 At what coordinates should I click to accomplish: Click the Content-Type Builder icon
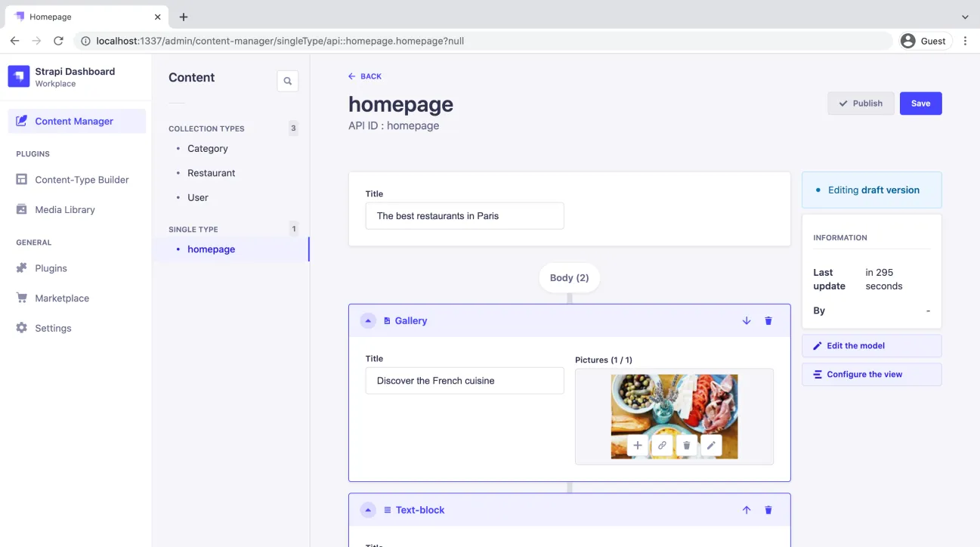pos(21,180)
